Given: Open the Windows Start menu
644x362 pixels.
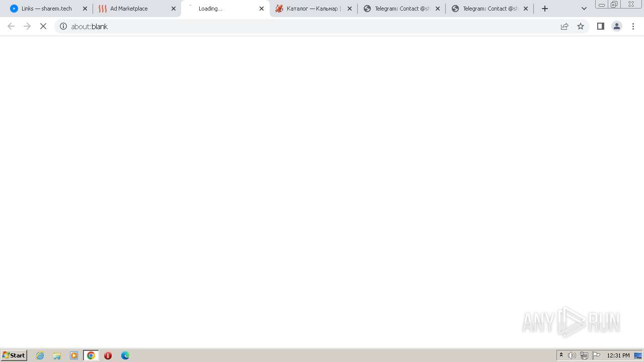Looking at the screenshot, I should click(14, 355).
